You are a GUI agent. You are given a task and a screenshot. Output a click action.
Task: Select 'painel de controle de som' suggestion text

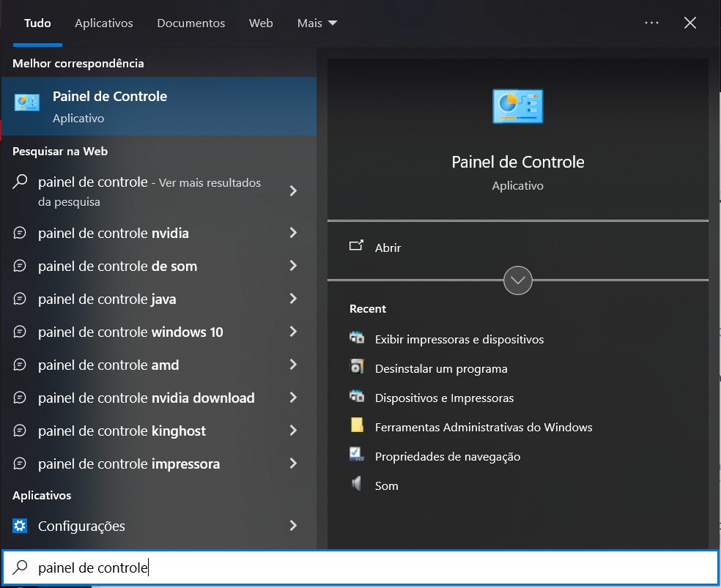coord(117,266)
